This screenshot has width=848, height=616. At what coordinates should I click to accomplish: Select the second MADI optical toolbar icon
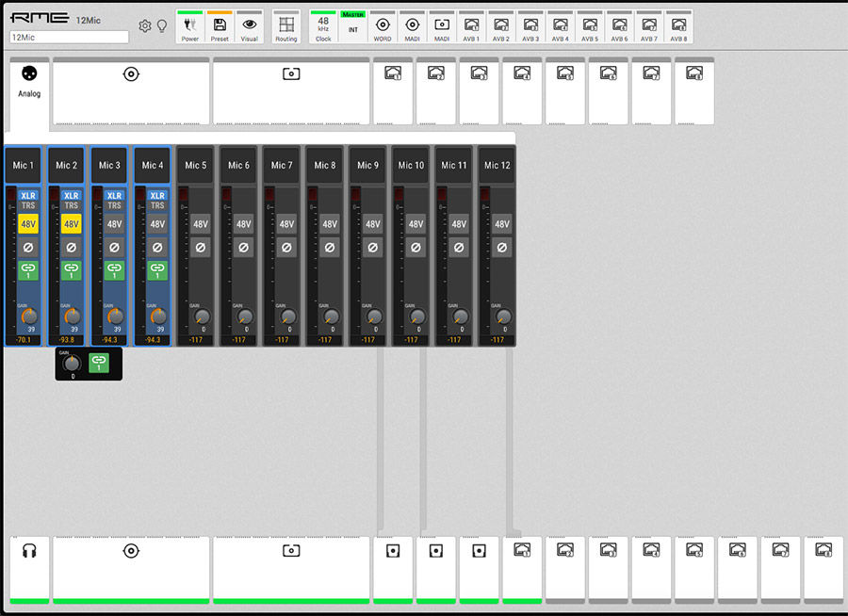pyautogui.click(x=442, y=26)
